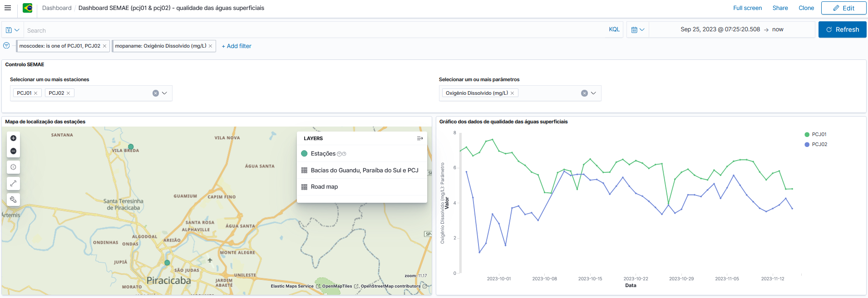Image resolution: width=868 pixels, height=298 pixels.
Task: Zoom in on the stations map
Action: (13, 138)
